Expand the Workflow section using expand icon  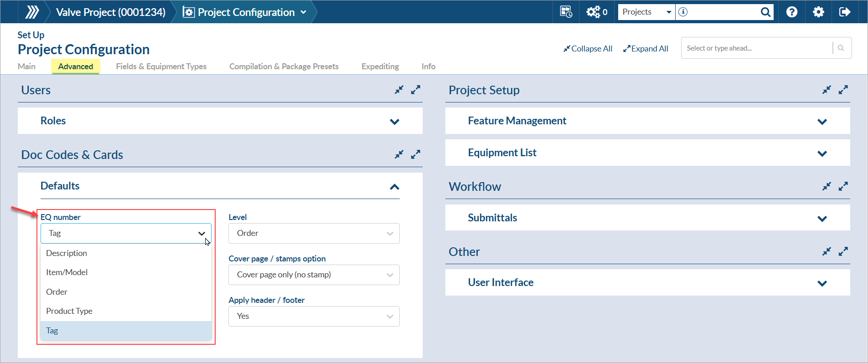click(843, 186)
